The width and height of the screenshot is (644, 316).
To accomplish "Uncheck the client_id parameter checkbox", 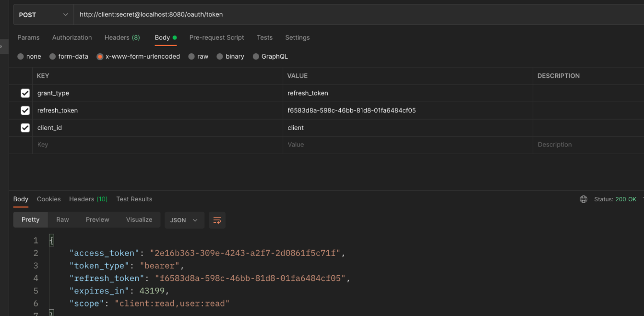I will click(x=25, y=128).
